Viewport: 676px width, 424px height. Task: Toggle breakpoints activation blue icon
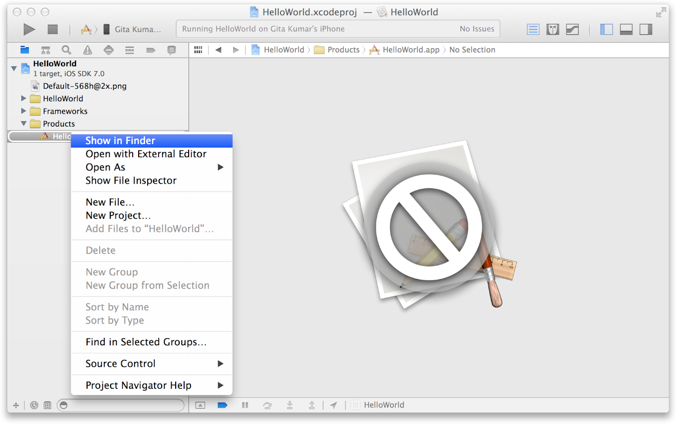coord(222,405)
